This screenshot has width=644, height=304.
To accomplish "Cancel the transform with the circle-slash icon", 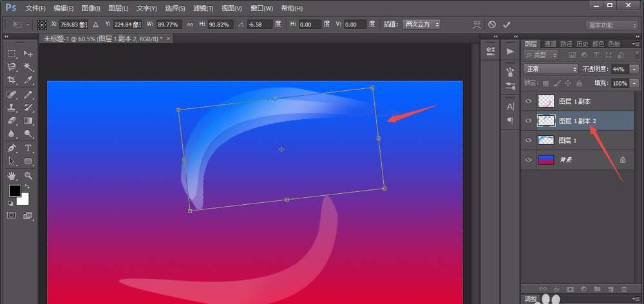I will pyautogui.click(x=492, y=24).
